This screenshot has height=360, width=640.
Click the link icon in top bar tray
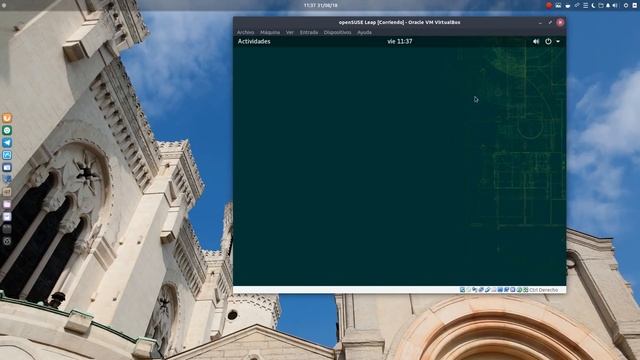pyautogui.click(x=577, y=5)
